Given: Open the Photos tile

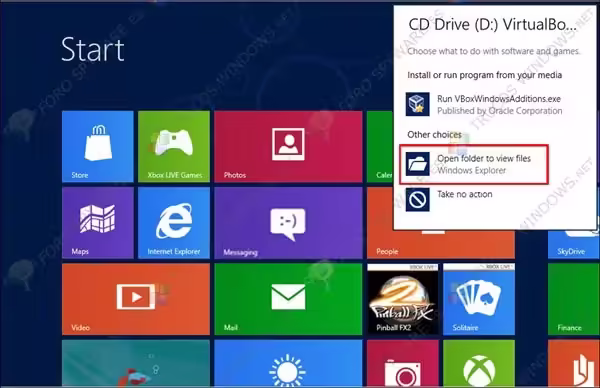Looking at the screenshot, I should (x=288, y=147).
